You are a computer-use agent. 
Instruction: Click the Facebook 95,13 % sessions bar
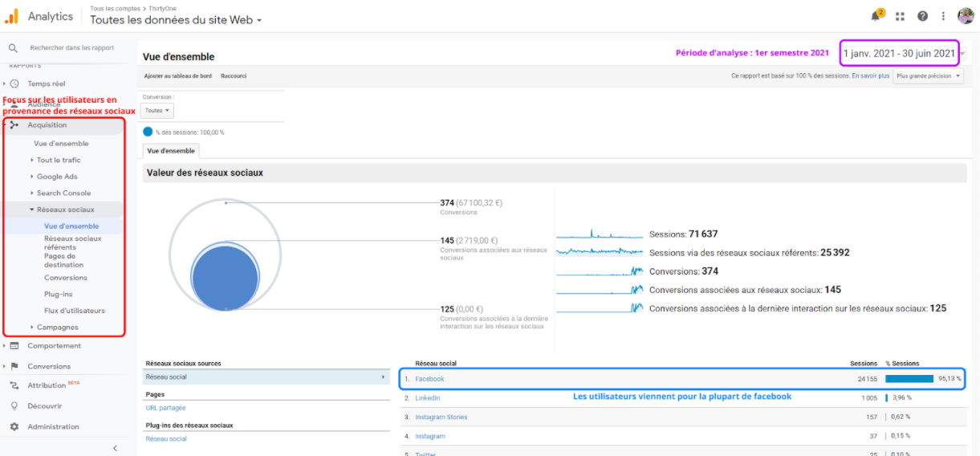909,379
